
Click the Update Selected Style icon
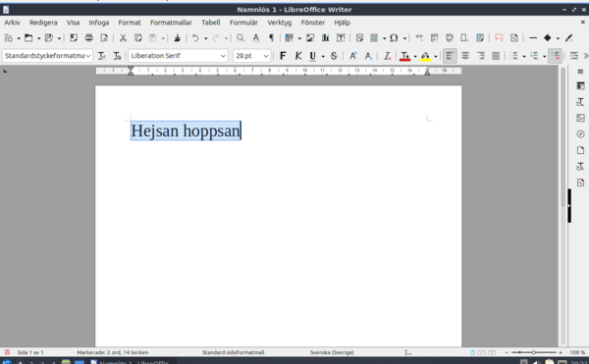101,56
